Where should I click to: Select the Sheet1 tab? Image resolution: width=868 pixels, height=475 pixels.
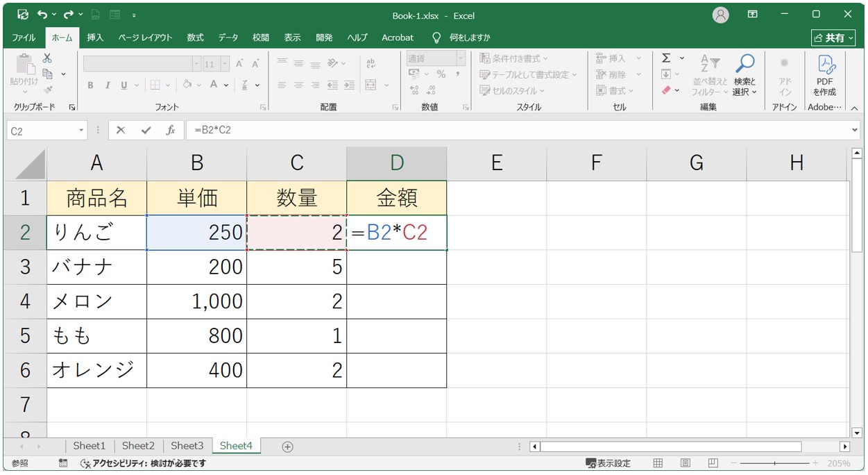(x=90, y=446)
